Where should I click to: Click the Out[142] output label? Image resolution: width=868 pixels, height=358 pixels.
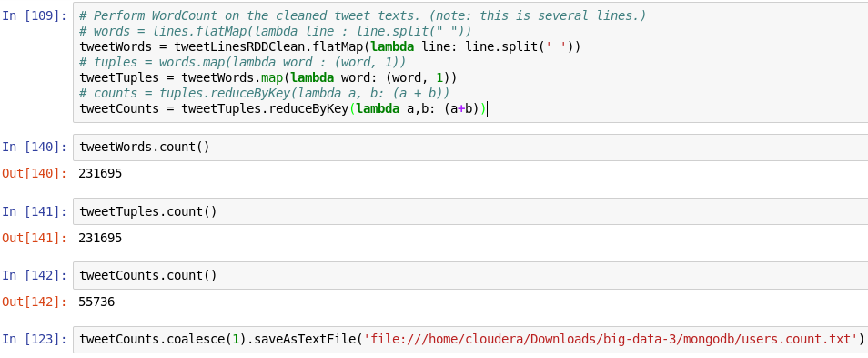pos(35,302)
